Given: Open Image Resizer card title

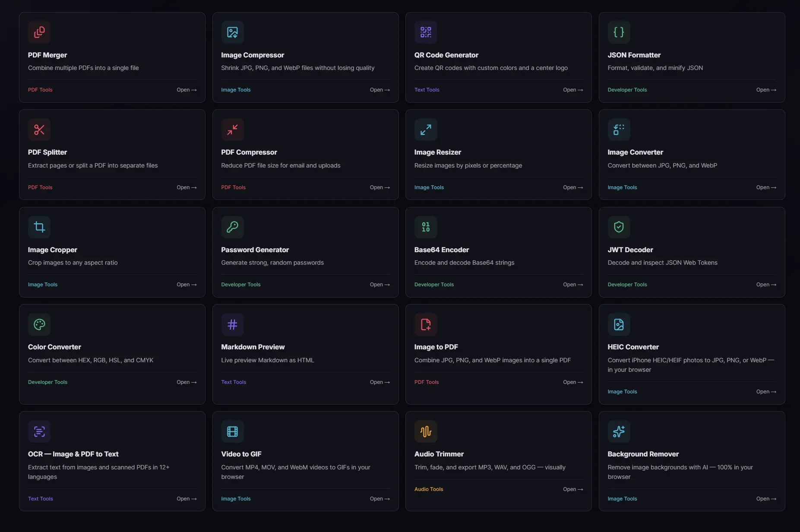Looking at the screenshot, I should pos(437,152).
